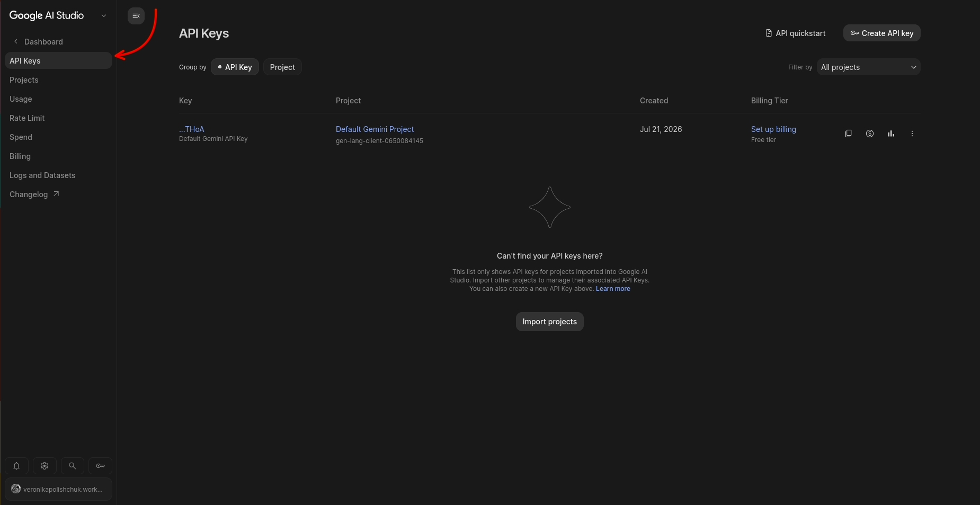Open settings gear icon
The image size is (980, 505).
(44, 466)
